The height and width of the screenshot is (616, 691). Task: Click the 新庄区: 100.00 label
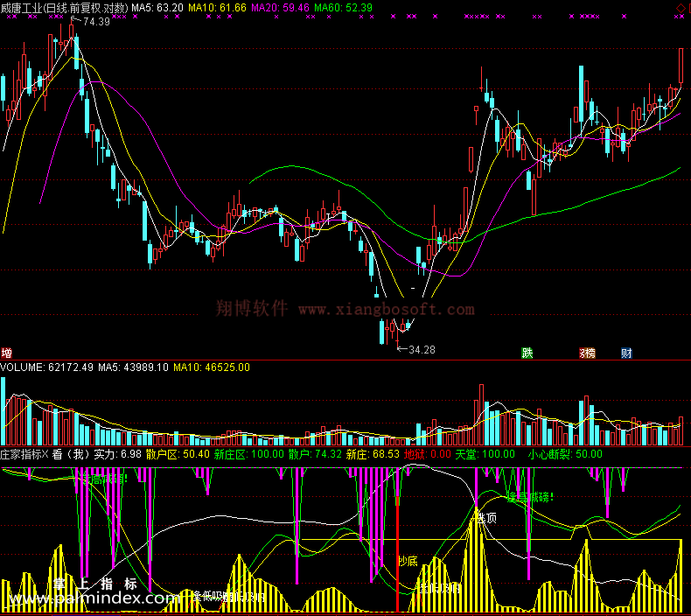pyautogui.click(x=249, y=454)
